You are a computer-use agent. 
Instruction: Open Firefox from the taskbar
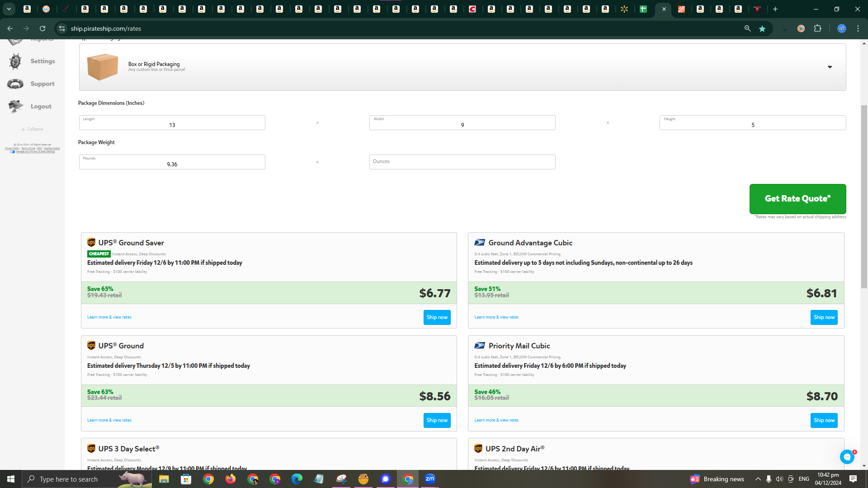[231, 479]
